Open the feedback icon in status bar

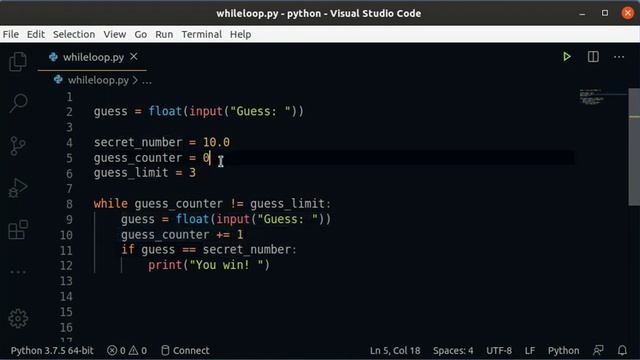(598, 350)
